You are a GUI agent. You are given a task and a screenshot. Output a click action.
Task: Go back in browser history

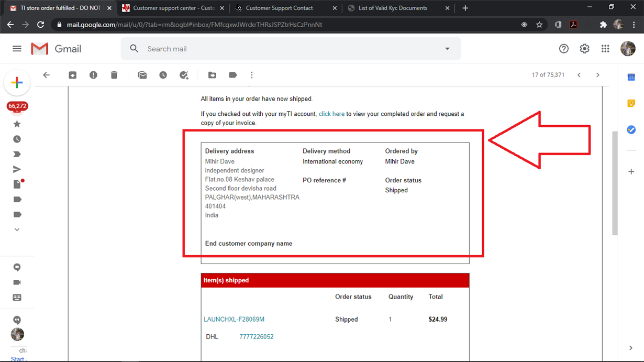point(10,25)
